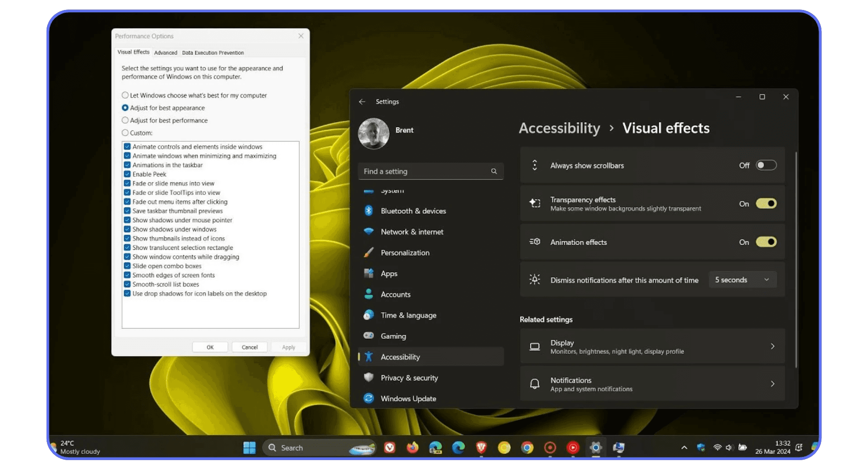The image size is (868, 471).
Task: Select the Personalization brush icon
Action: [x=369, y=252]
